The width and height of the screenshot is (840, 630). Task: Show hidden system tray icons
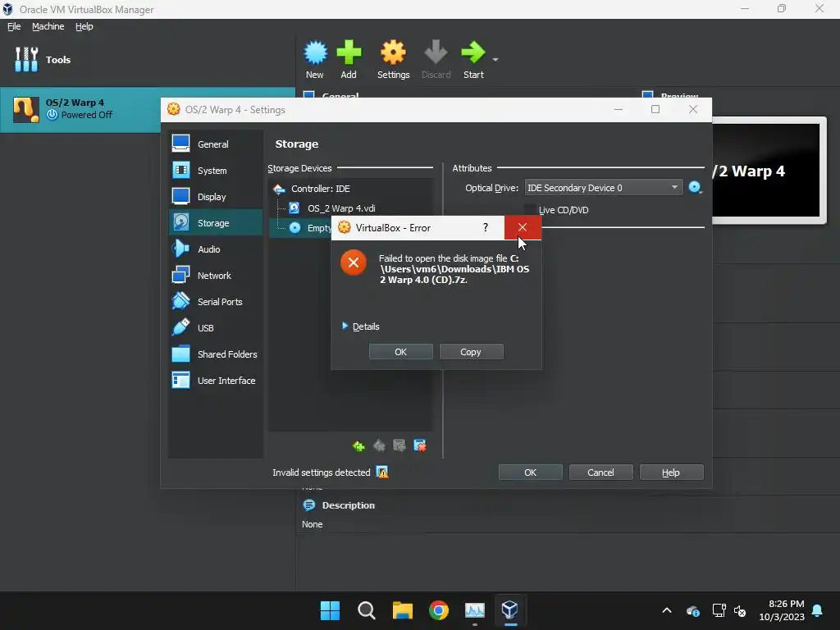(x=667, y=610)
